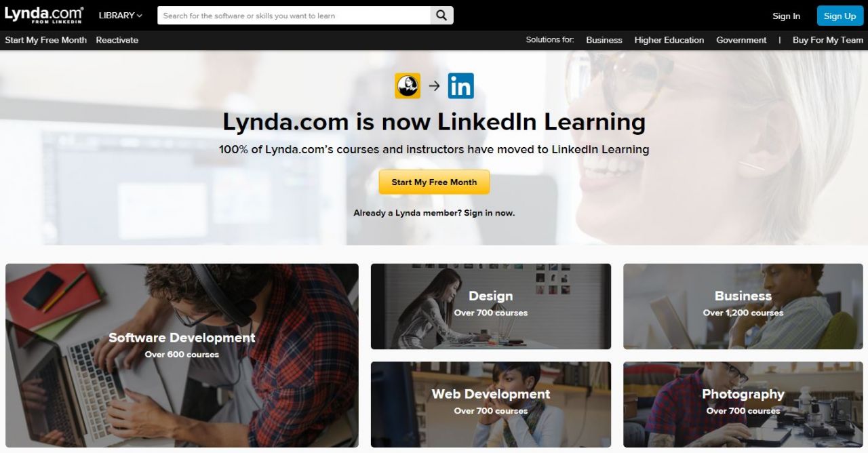Click the Buy For My Team link

(828, 40)
